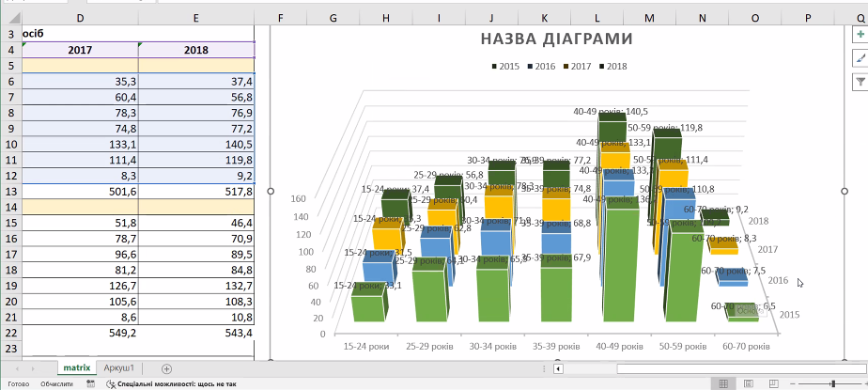Switch to Normal view in status bar
868x390 pixels.
[723, 383]
